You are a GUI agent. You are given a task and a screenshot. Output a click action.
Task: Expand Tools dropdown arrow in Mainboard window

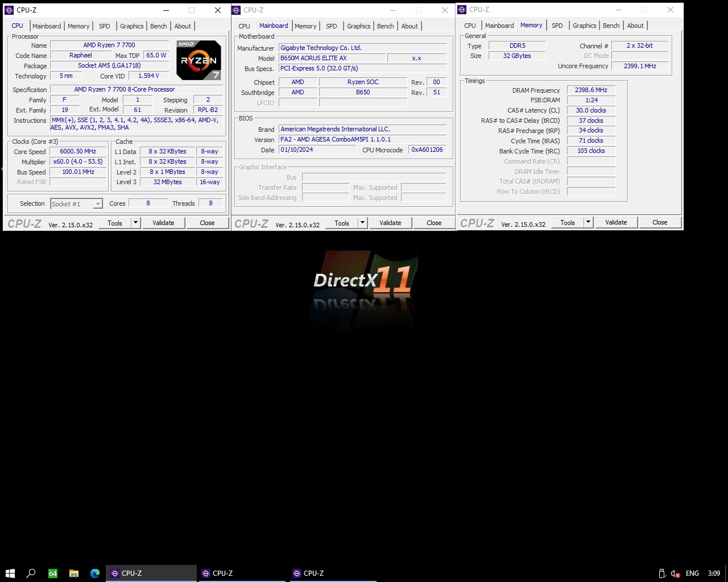click(363, 223)
